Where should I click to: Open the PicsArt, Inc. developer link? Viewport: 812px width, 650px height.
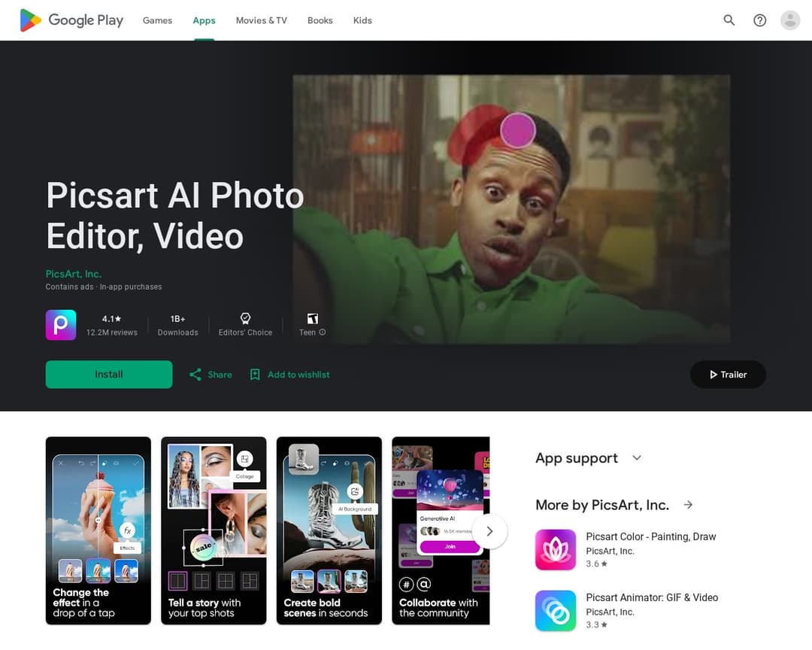[x=74, y=274]
